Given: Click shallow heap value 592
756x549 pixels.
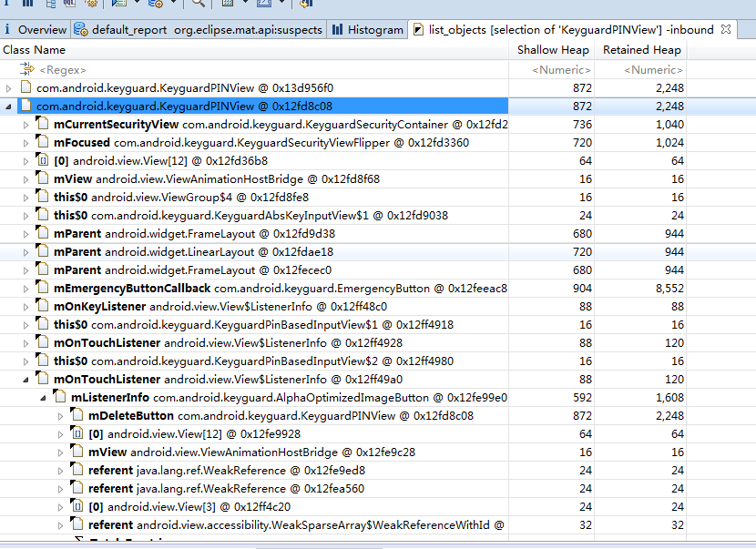Looking at the screenshot, I should 582,398.
